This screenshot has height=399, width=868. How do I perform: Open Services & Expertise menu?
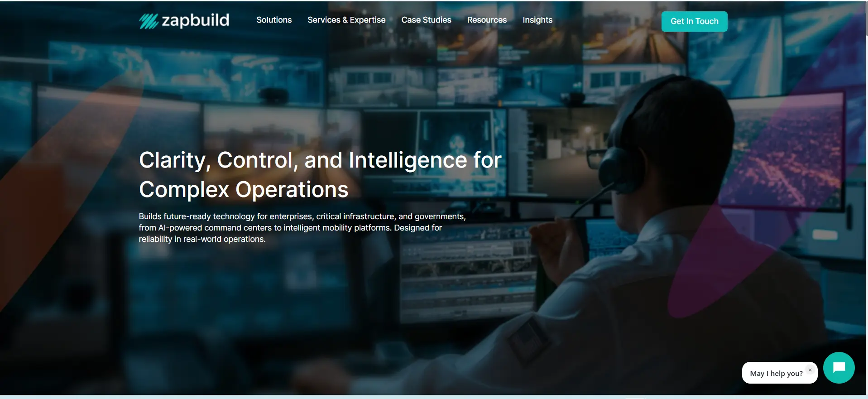point(346,20)
